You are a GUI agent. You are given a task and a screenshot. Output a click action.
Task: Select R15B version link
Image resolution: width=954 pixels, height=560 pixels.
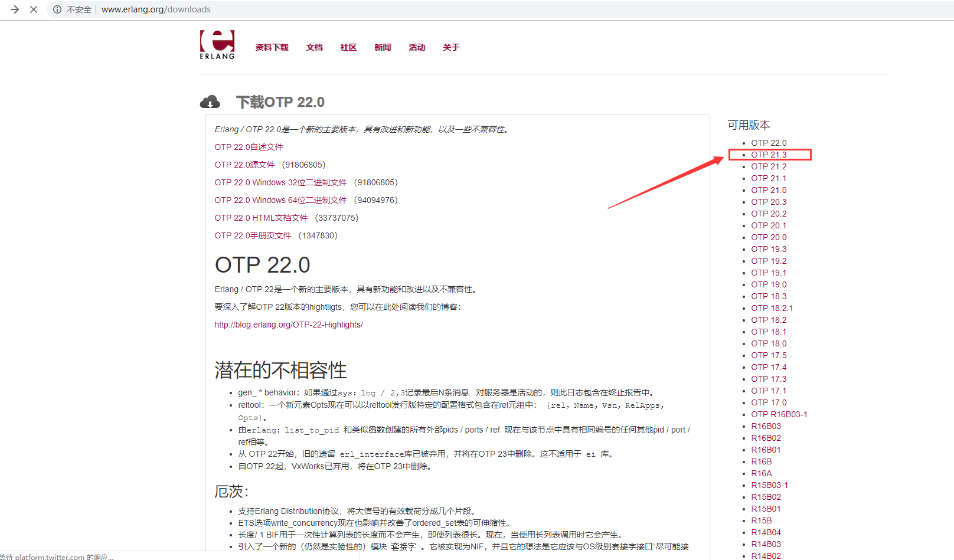(762, 520)
